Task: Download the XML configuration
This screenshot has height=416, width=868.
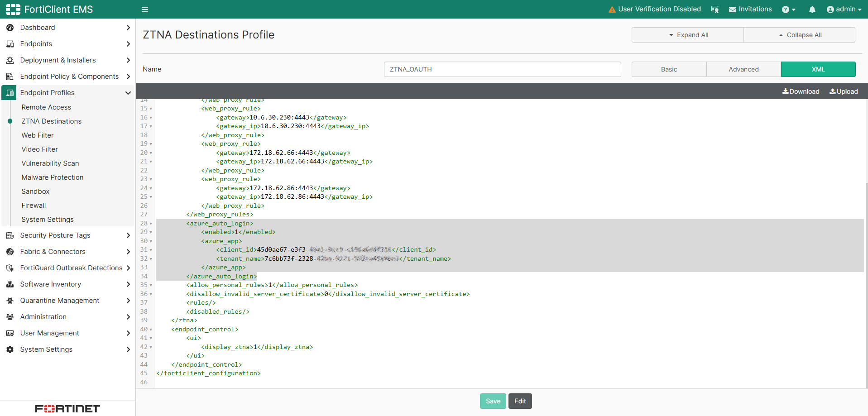Action: click(x=801, y=91)
